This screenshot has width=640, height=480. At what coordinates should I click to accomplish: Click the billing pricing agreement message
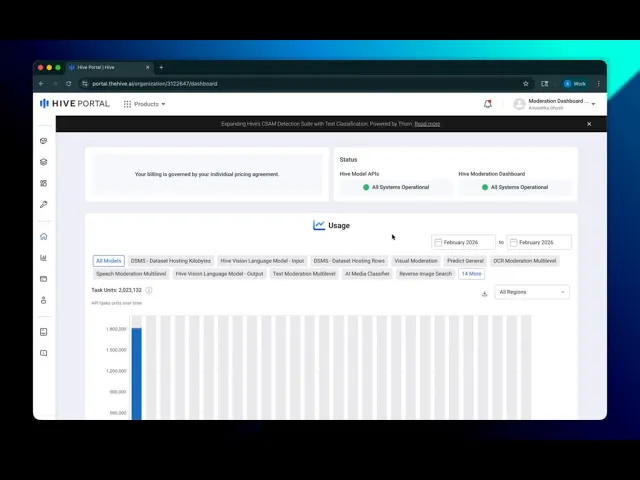coord(207,174)
